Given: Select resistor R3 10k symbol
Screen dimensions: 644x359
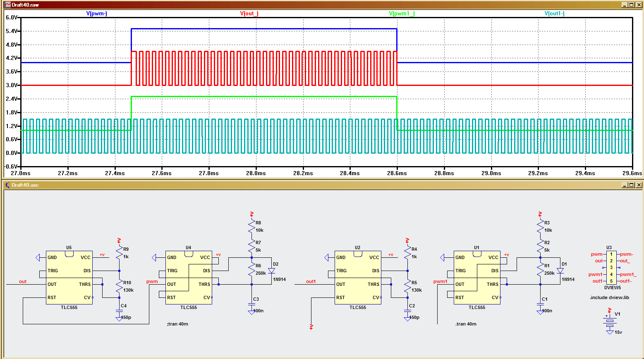Looking at the screenshot, I should click(540, 226).
